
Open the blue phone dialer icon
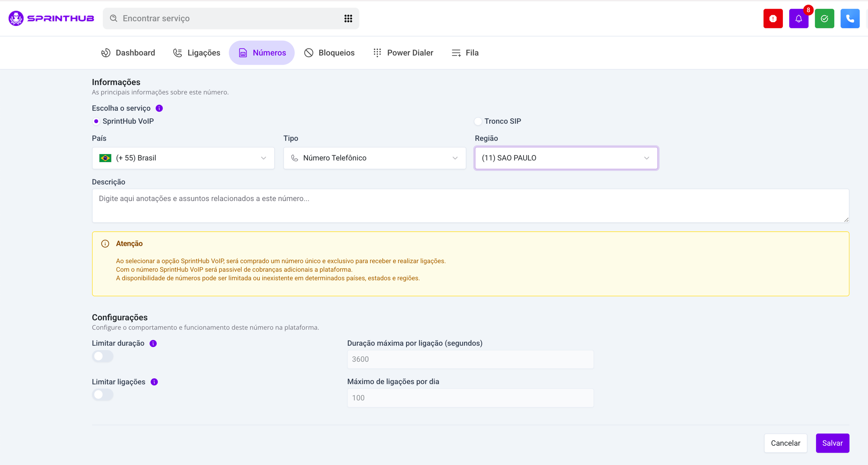850,18
